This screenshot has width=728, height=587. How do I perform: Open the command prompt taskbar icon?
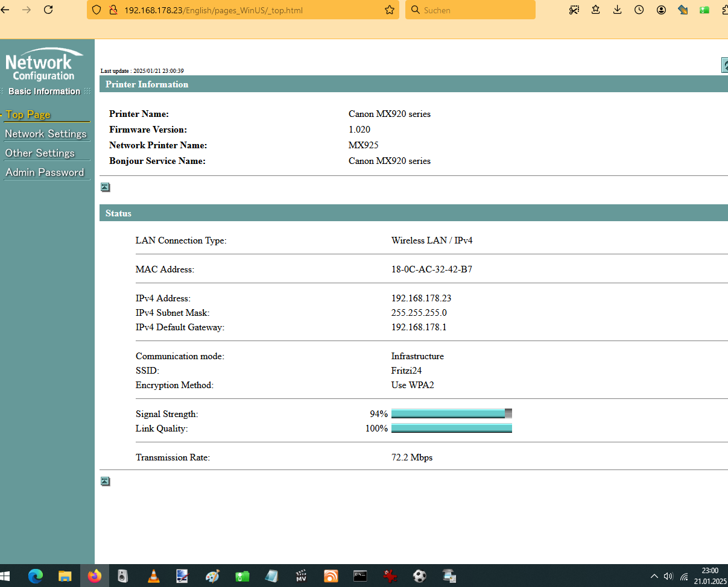pyautogui.click(x=360, y=576)
